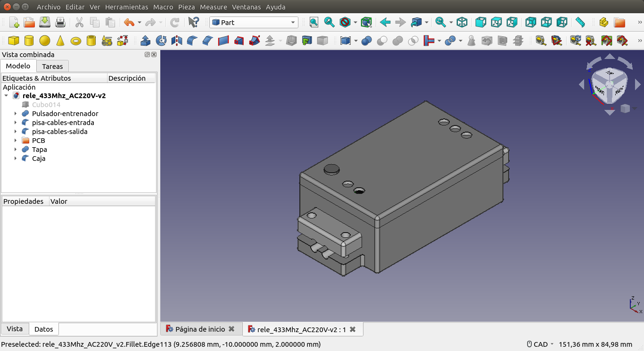Click the navigation cube in the viewport
Screen dimensions: 644x351
click(x=609, y=85)
